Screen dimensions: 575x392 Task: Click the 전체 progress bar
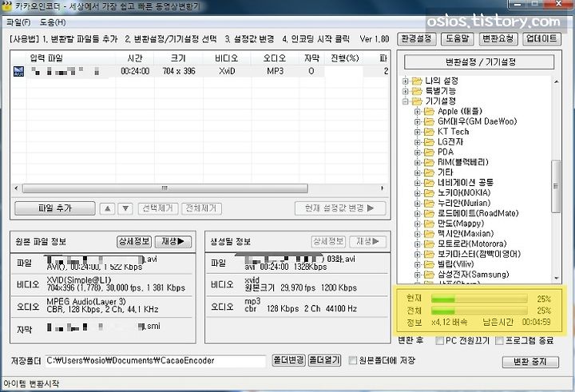(x=479, y=311)
